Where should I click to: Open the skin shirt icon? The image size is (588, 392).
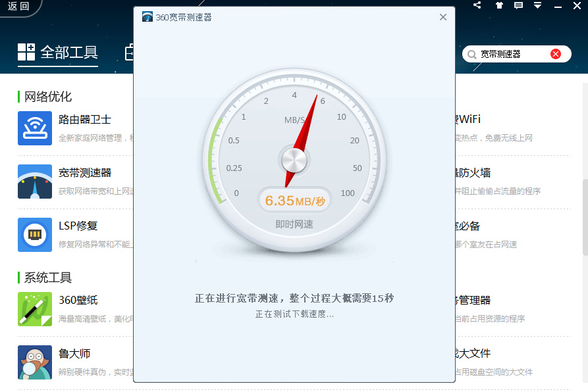[499, 5]
